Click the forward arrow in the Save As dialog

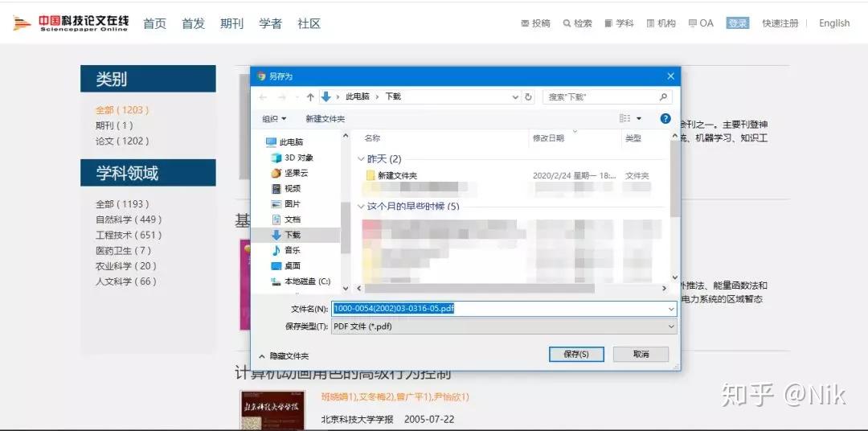pos(282,97)
